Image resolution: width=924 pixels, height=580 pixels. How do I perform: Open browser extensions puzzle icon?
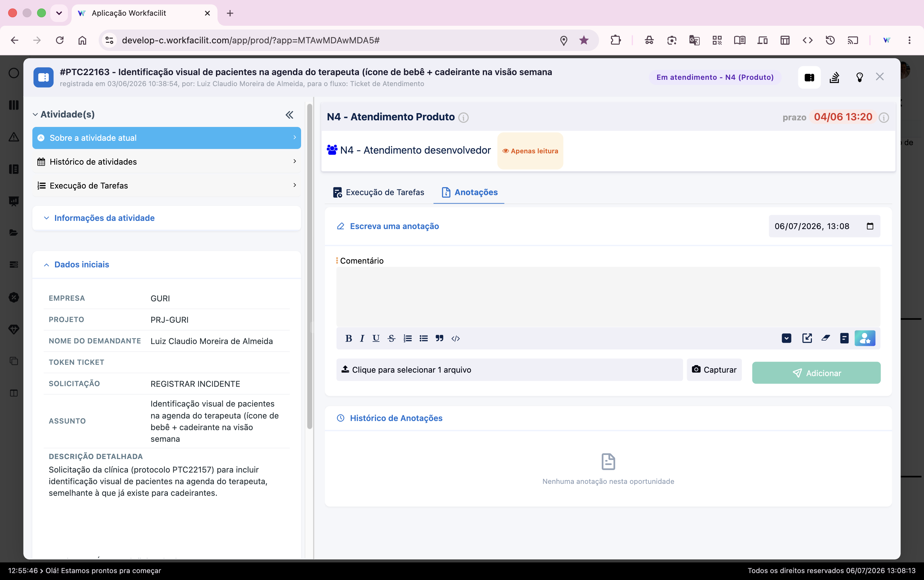point(615,40)
